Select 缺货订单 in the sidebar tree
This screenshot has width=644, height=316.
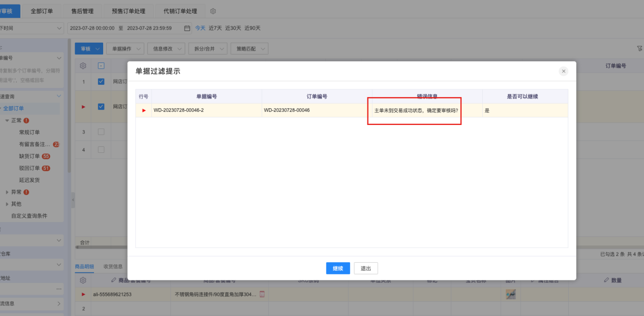29,156
